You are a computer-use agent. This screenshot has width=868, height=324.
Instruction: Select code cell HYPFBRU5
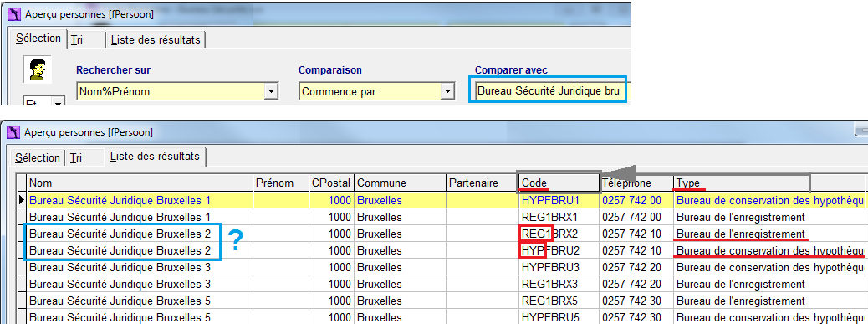pos(559,318)
